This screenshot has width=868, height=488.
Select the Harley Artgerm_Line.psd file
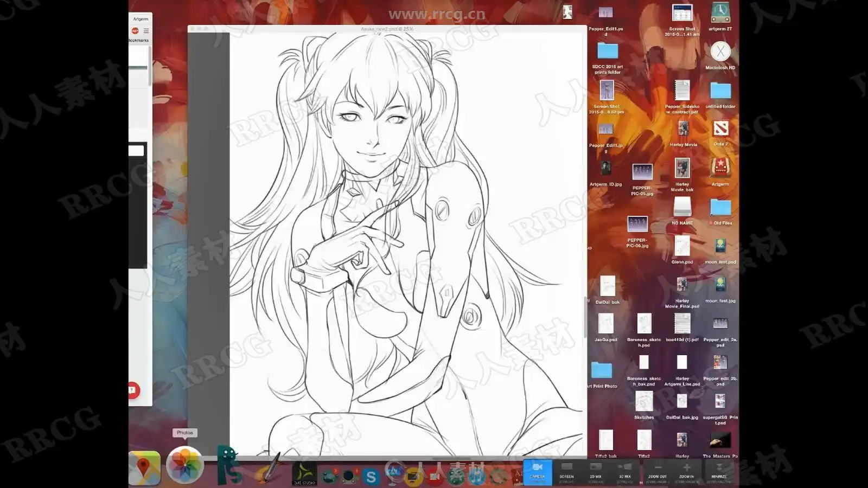pyautogui.click(x=682, y=362)
